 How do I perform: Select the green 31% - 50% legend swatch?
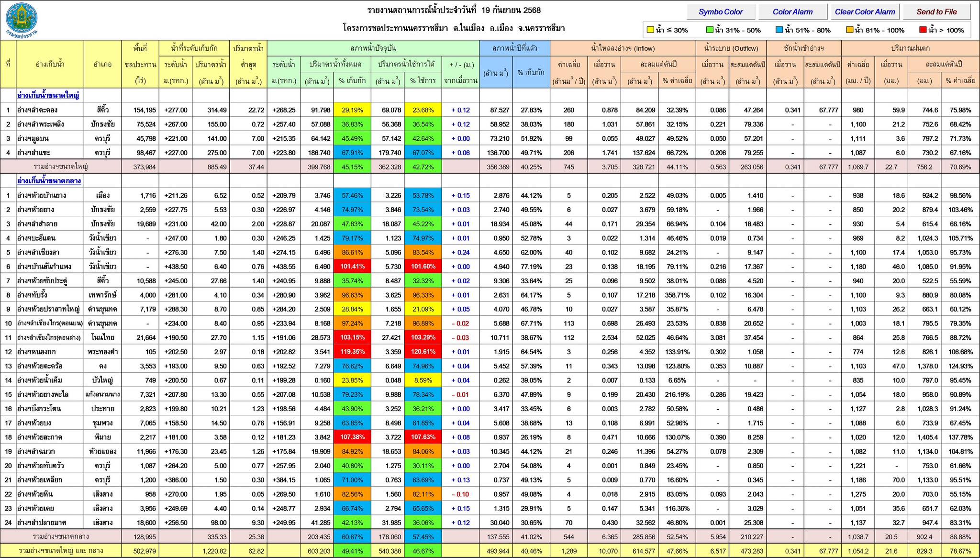coord(710,30)
